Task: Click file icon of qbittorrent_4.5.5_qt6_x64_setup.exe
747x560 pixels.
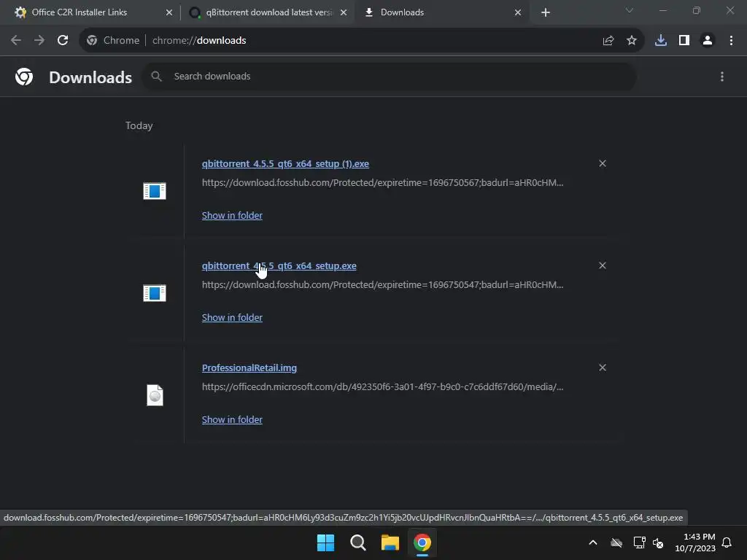Action: pos(155,293)
